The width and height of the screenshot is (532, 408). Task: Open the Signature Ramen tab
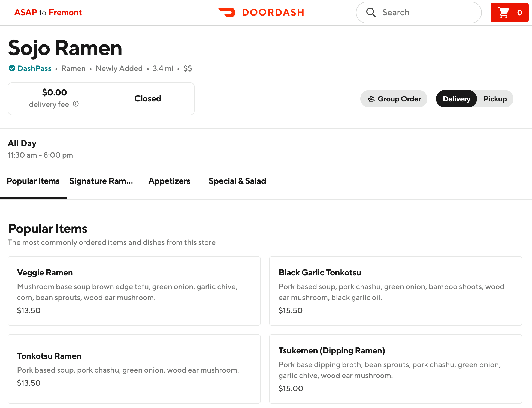coord(101,181)
